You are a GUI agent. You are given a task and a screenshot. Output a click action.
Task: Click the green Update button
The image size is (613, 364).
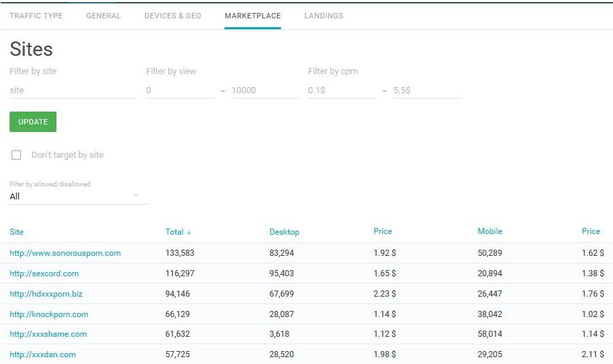[x=33, y=122]
